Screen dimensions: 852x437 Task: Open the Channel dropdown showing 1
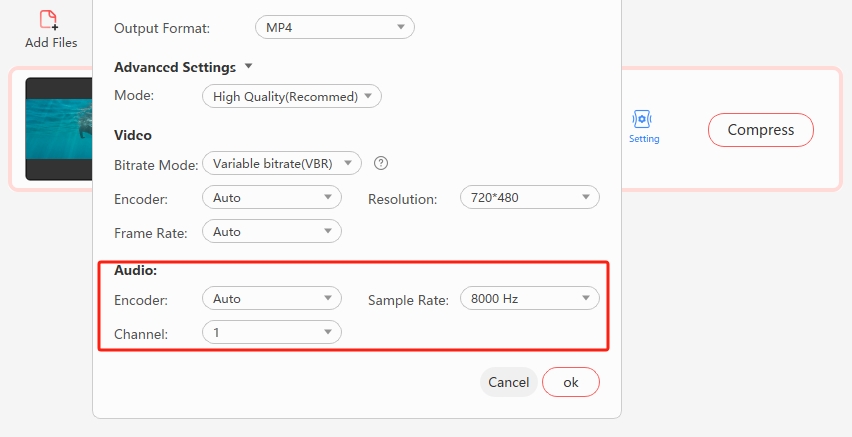coord(272,332)
